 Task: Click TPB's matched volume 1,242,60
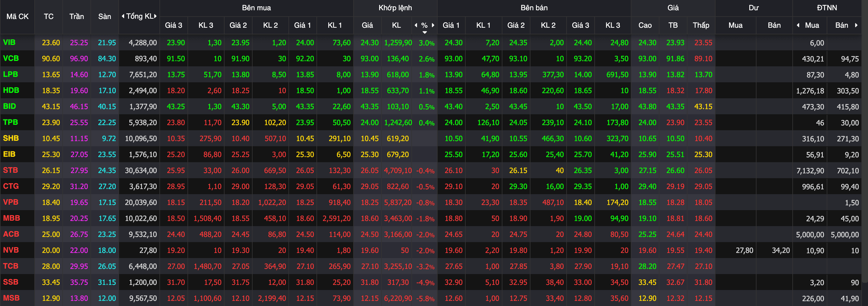click(398, 123)
